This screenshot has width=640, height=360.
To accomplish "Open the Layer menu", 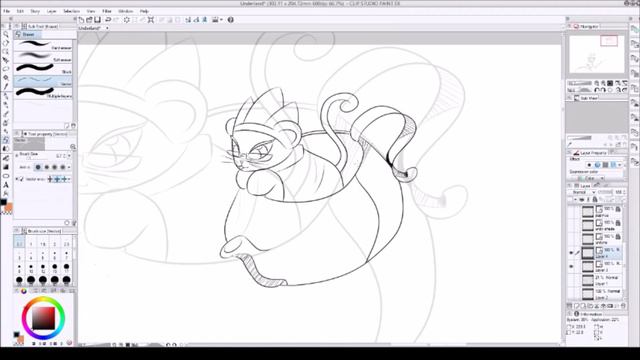I will coord(51,11).
